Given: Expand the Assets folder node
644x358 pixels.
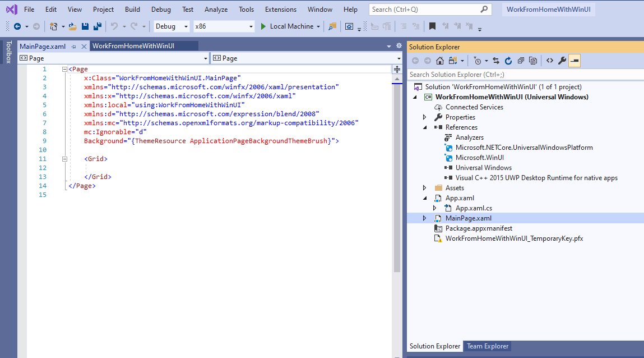Looking at the screenshot, I should [425, 188].
